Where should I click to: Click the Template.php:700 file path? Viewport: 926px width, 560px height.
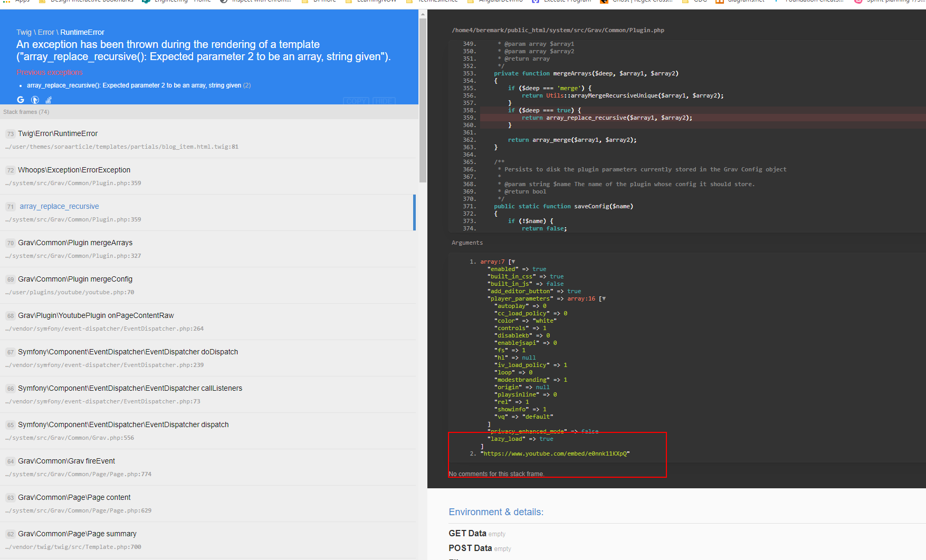(x=73, y=547)
